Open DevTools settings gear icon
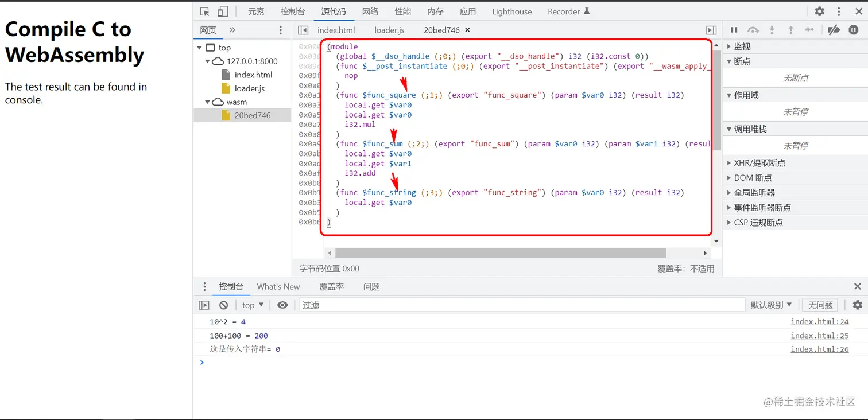The width and height of the screenshot is (868, 420). click(x=820, y=11)
